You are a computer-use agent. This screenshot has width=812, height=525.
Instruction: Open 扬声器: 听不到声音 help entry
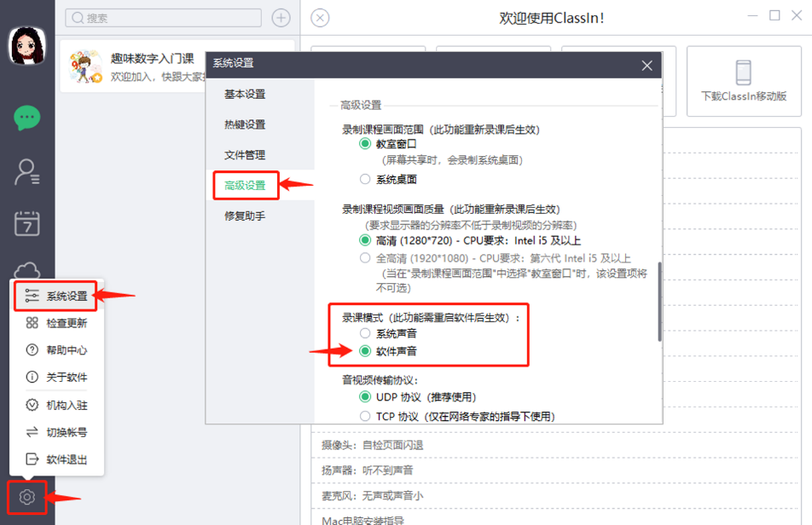tap(367, 470)
